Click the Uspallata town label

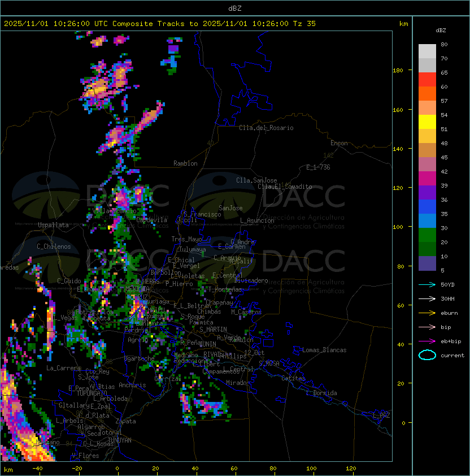[x=53, y=225]
